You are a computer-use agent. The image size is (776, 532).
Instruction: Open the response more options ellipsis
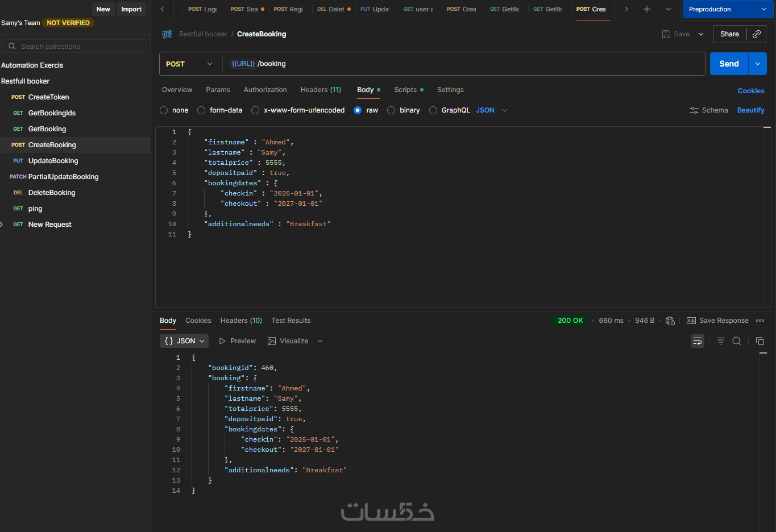click(x=760, y=321)
